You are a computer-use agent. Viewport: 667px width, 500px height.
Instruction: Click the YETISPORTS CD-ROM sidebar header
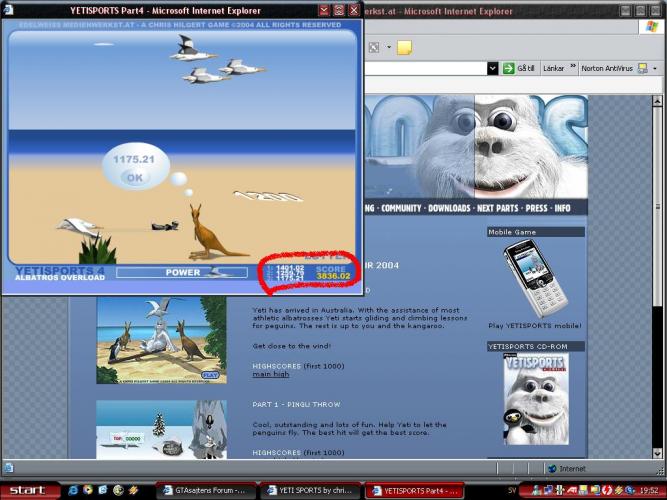pos(536,346)
